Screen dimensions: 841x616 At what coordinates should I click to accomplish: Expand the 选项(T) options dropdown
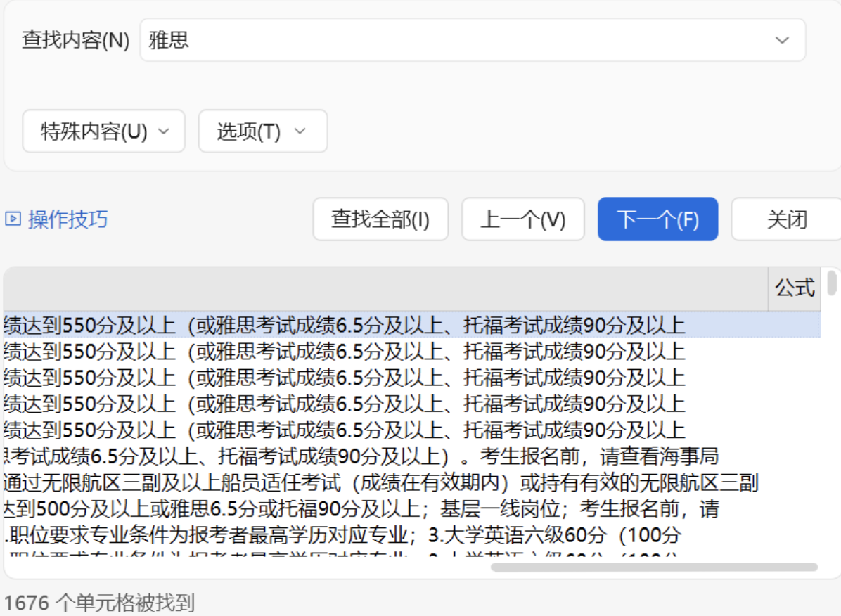pos(262,131)
